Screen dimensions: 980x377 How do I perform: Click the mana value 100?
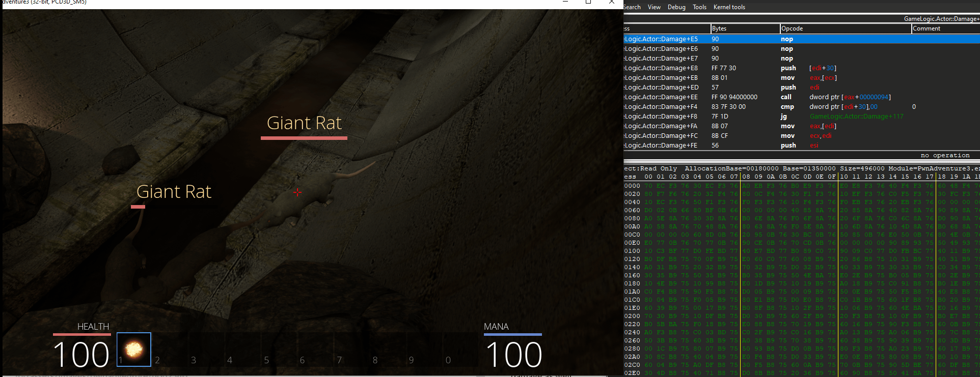(x=514, y=355)
